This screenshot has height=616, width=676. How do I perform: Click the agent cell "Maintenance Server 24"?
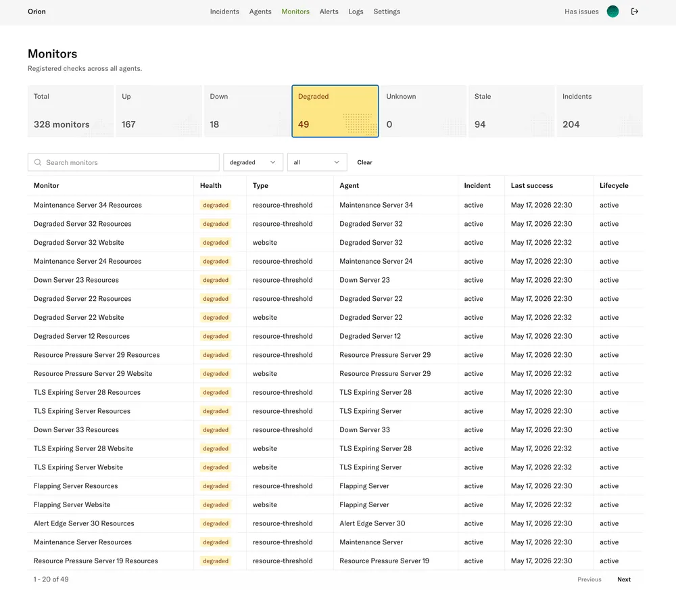(x=376, y=261)
